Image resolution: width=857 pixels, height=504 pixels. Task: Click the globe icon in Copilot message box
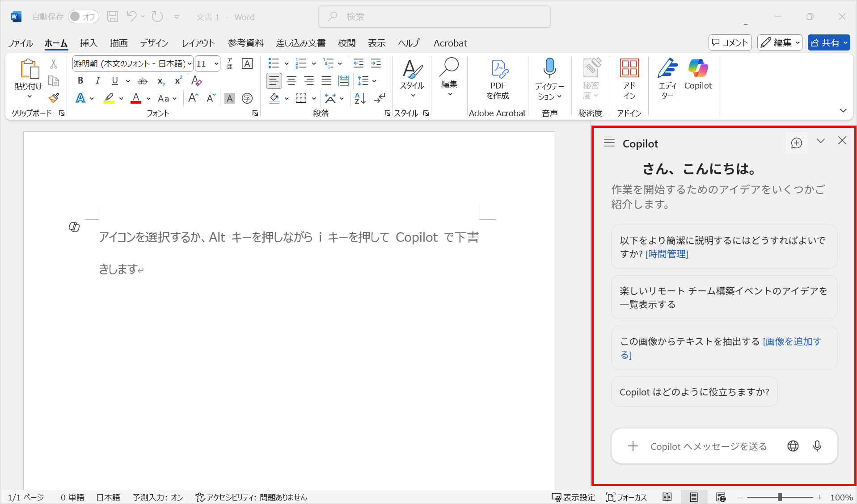tap(793, 446)
